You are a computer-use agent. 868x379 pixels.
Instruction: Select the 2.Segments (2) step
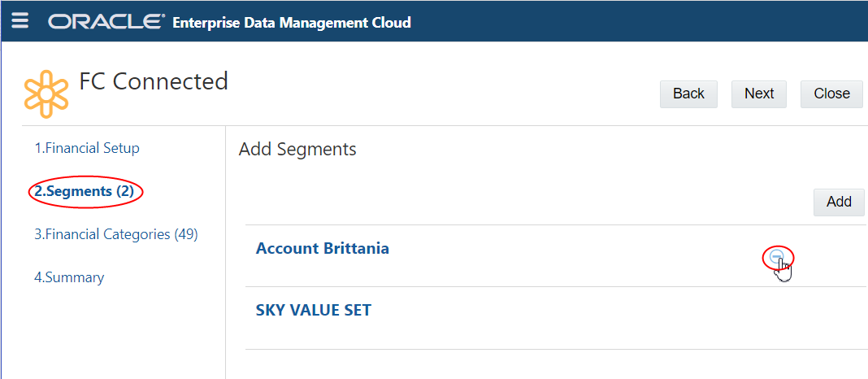click(x=84, y=191)
